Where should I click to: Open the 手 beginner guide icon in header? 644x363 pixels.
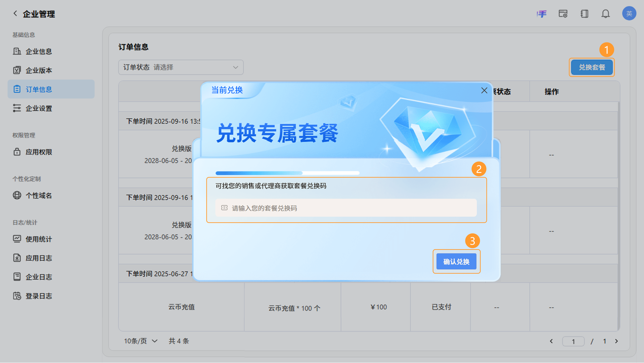click(x=542, y=14)
